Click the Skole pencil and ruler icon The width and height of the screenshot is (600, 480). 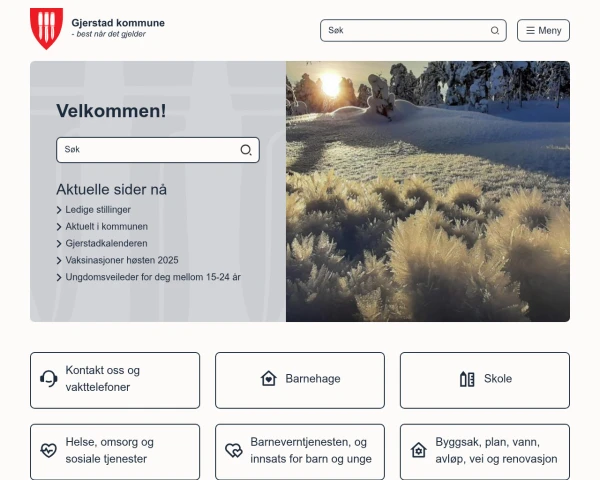466,379
